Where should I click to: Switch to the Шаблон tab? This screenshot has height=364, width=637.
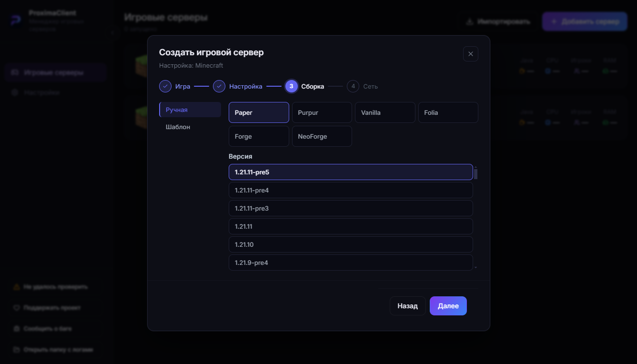190,127
